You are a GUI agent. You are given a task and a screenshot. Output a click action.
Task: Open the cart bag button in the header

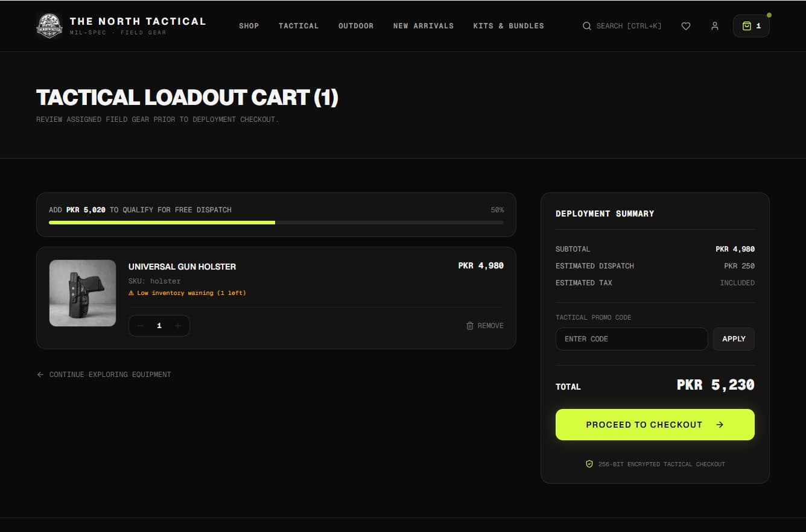point(751,26)
